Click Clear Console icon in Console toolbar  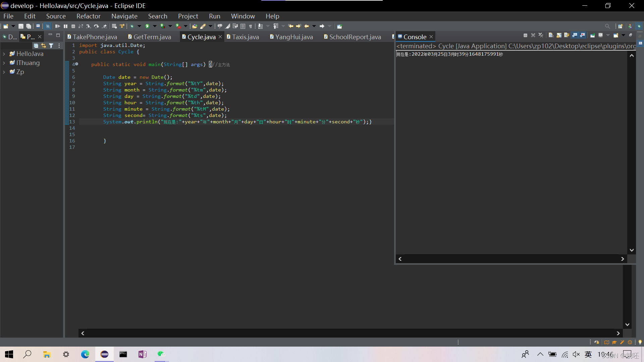[x=551, y=35]
